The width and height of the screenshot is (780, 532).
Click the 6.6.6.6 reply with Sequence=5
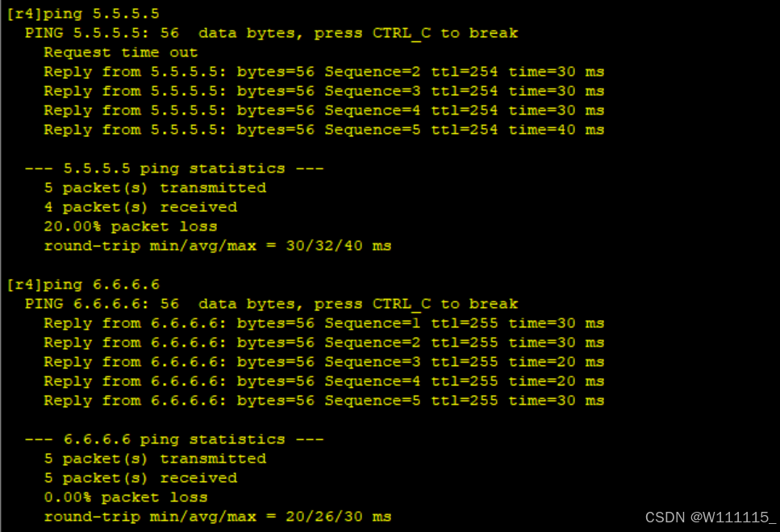pos(323,401)
